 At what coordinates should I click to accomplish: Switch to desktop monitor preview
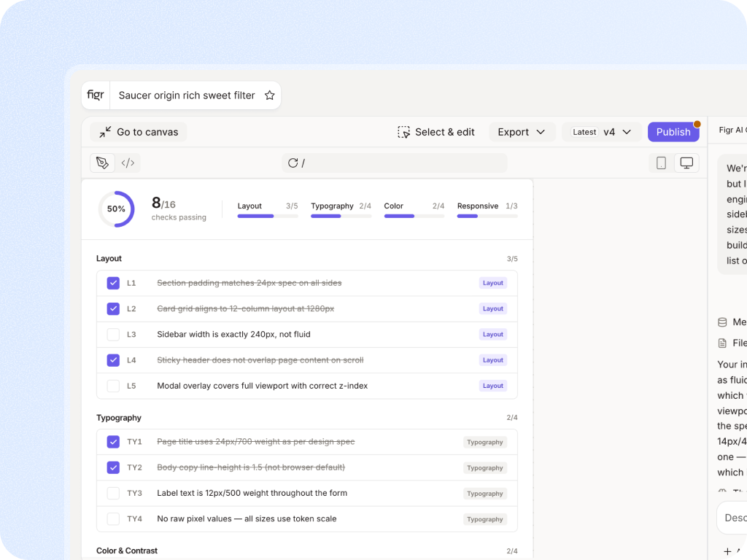tap(686, 163)
